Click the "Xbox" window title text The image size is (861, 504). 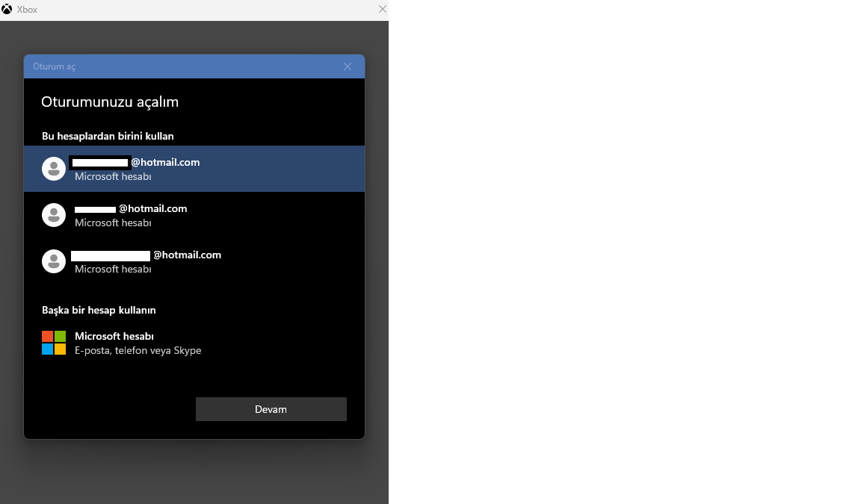tap(27, 10)
